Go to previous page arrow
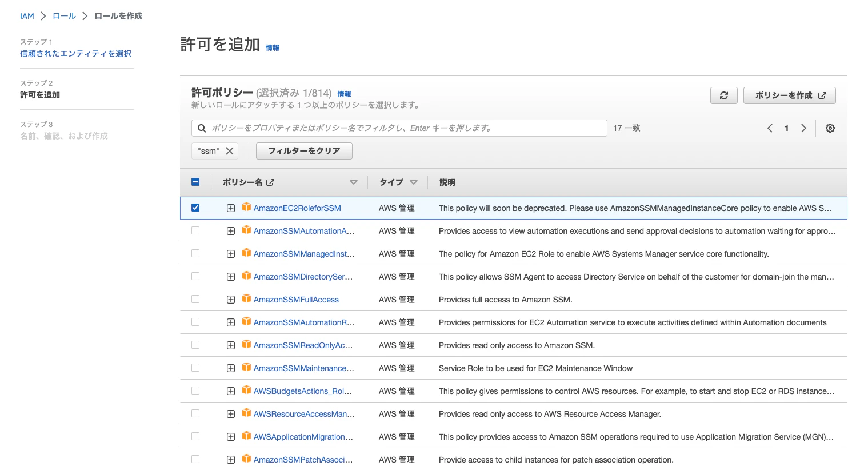Screen dimensions: 868x470 [x=770, y=128]
